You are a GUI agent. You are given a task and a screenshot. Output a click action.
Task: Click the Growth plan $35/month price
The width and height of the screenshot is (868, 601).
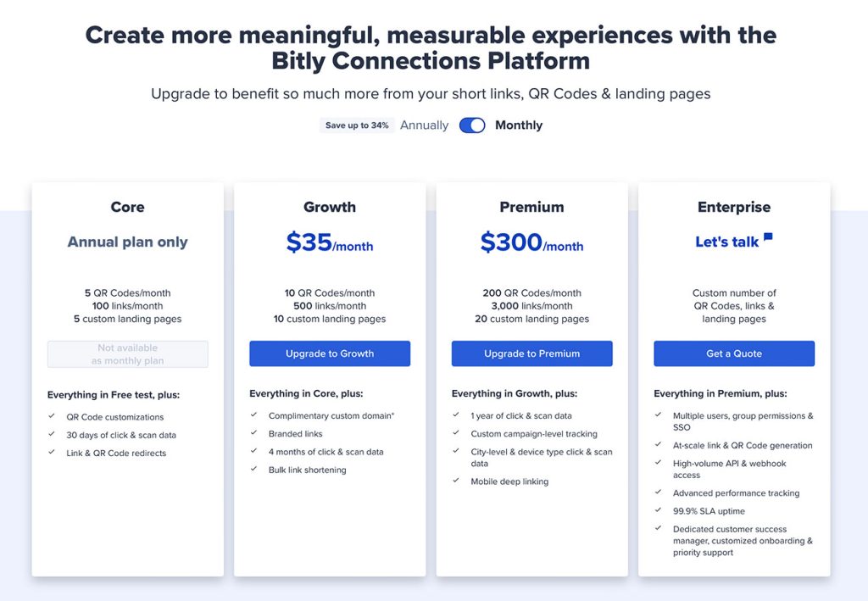coord(330,242)
